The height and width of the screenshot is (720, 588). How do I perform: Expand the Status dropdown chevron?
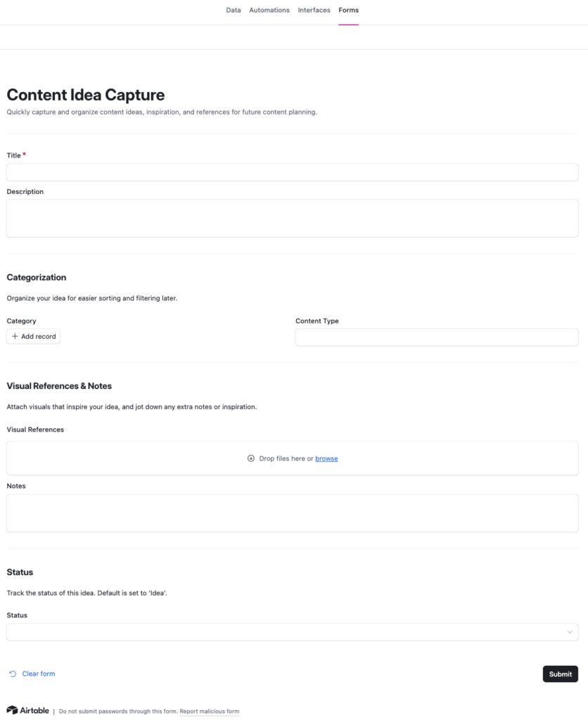[x=570, y=632]
